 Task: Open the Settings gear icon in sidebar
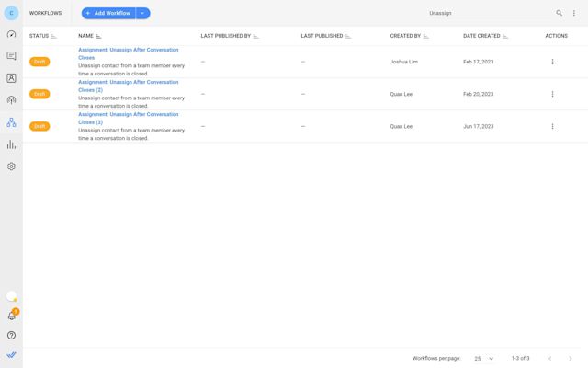[11, 167]
